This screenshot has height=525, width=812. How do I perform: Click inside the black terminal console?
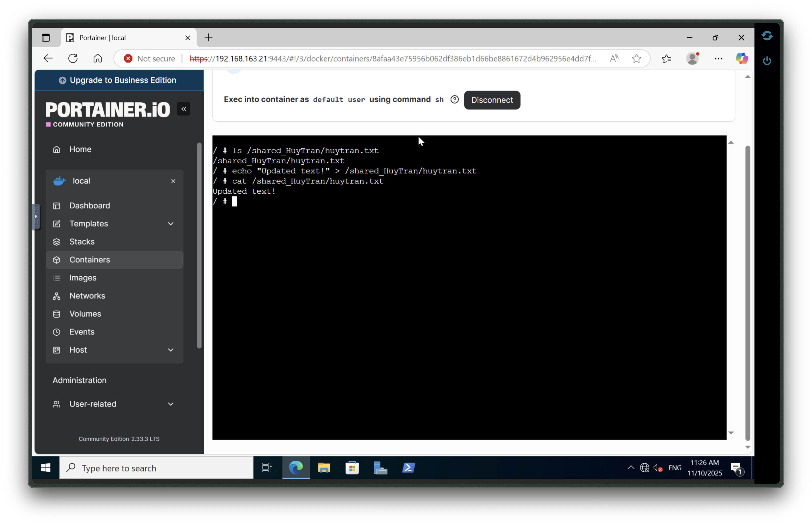469,307
